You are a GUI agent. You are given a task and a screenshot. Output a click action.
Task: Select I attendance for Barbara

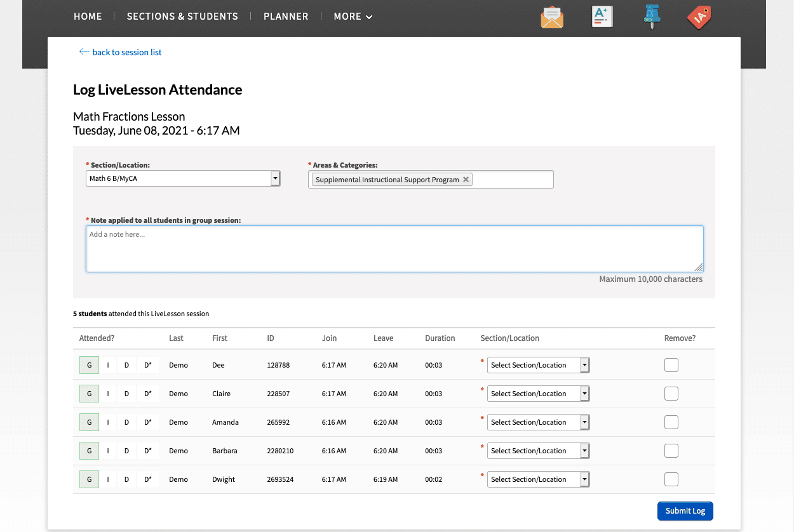tap(108, 451)
